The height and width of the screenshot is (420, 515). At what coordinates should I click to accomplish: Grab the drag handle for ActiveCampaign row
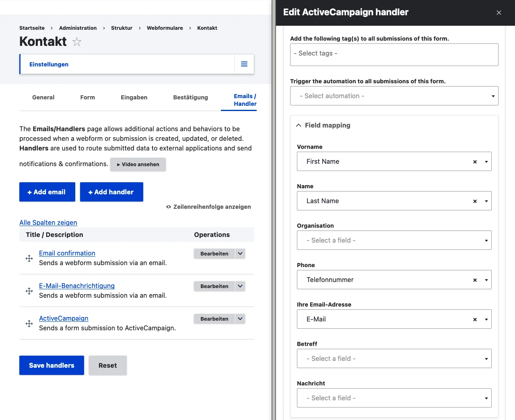point(29,323)
